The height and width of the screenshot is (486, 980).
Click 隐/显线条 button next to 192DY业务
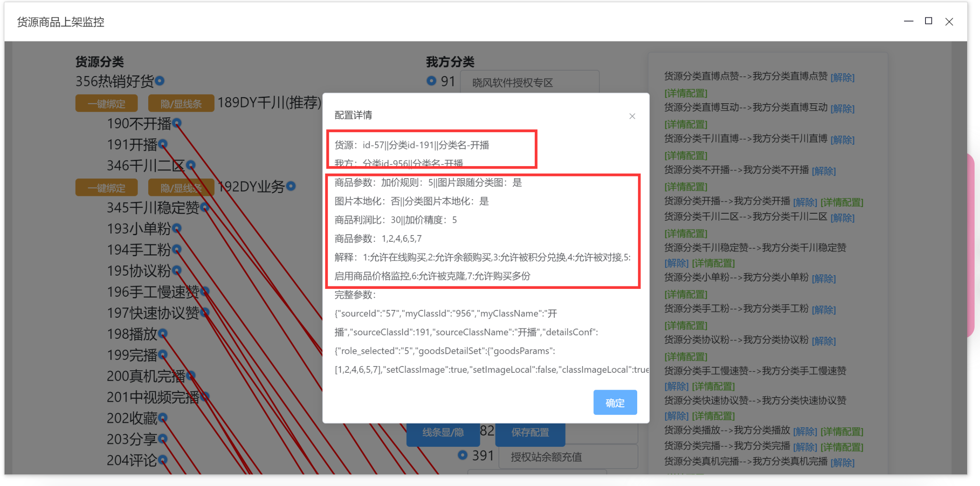(x=181, y=187)
